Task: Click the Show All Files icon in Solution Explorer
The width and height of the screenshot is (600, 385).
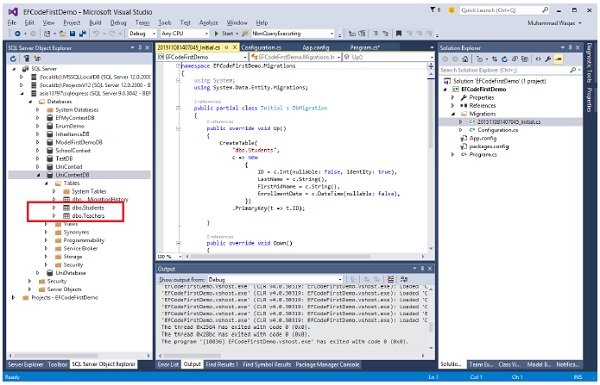Action: pyautogui.click(x=525, y=59)
